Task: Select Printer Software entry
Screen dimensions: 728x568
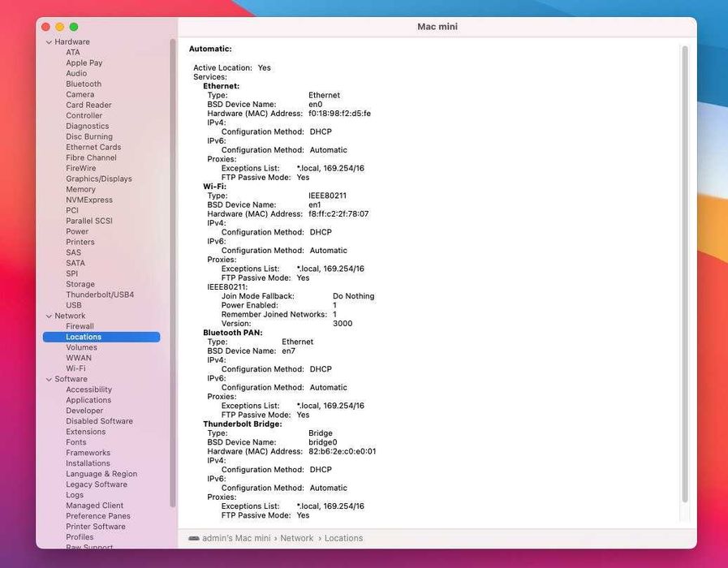Action: point(96,527)
